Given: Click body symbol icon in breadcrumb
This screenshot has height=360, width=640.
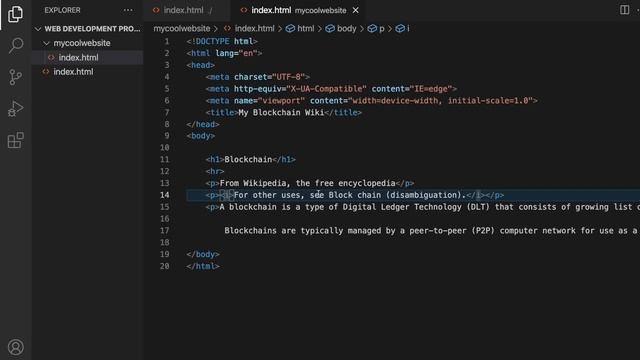Looking at the screenshot, I should [x=330, y=29].
